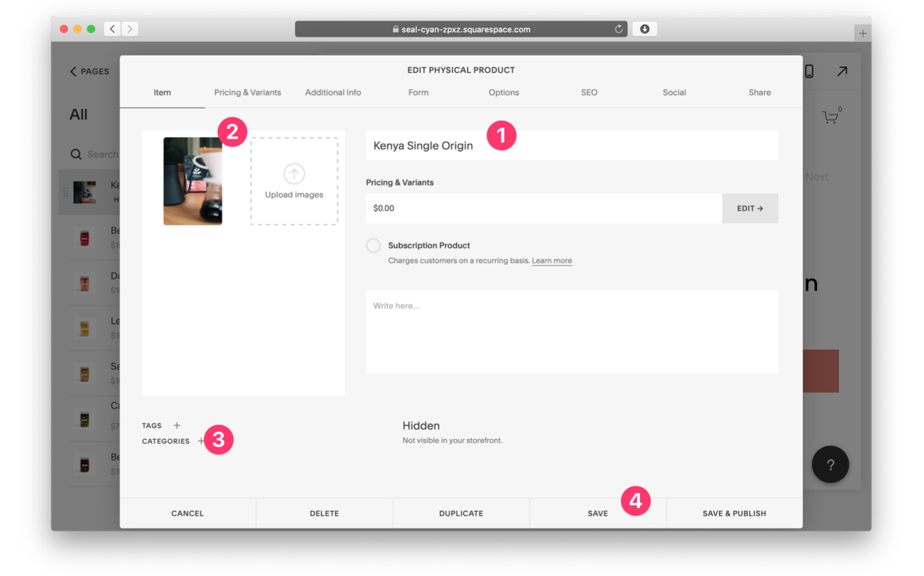This screenshot has height=576, width=924.
Task: Open the SEO tab
Action: click(x=589, y=92)
